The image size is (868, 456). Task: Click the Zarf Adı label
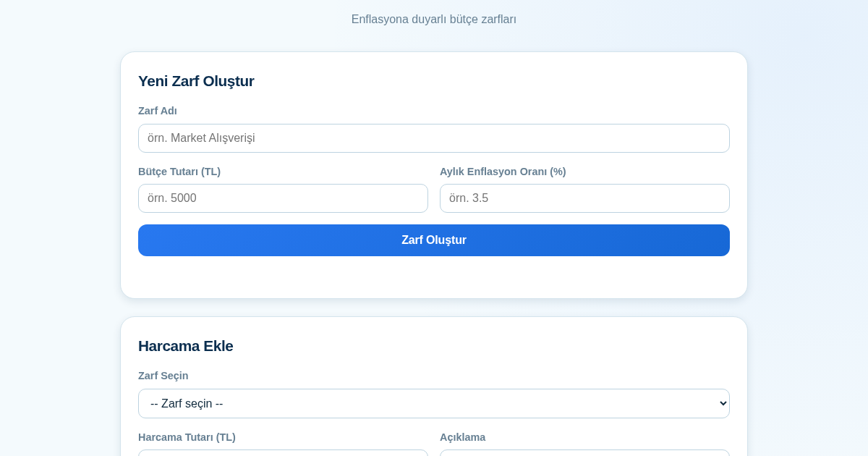tap(158, 111)
